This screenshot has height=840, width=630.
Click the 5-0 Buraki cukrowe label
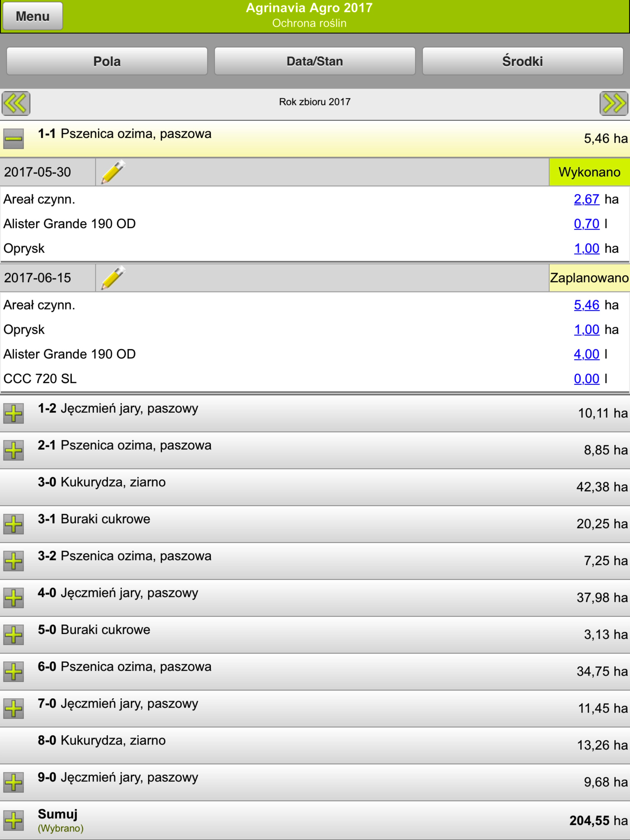click(x=94, y=629)
